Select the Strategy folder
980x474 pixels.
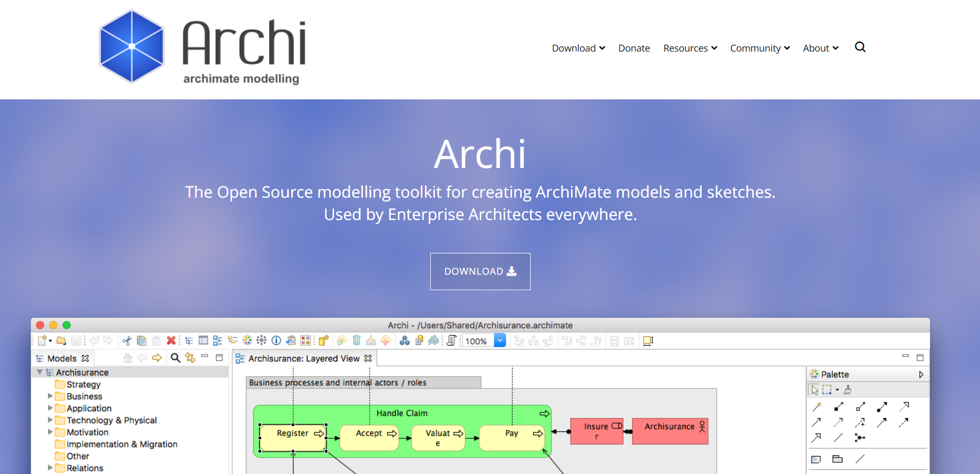(78, 384)
